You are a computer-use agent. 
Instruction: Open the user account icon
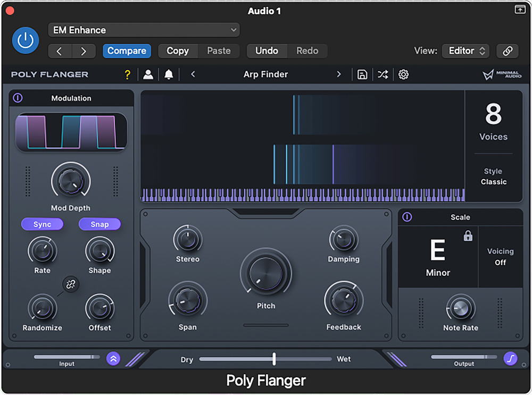tap(148, 74)
